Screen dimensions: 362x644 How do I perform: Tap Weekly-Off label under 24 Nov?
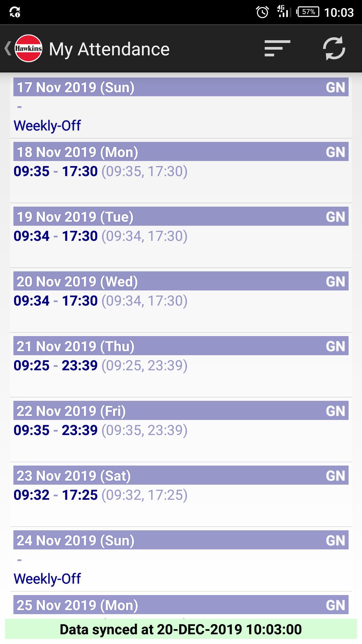coord(47,579)
